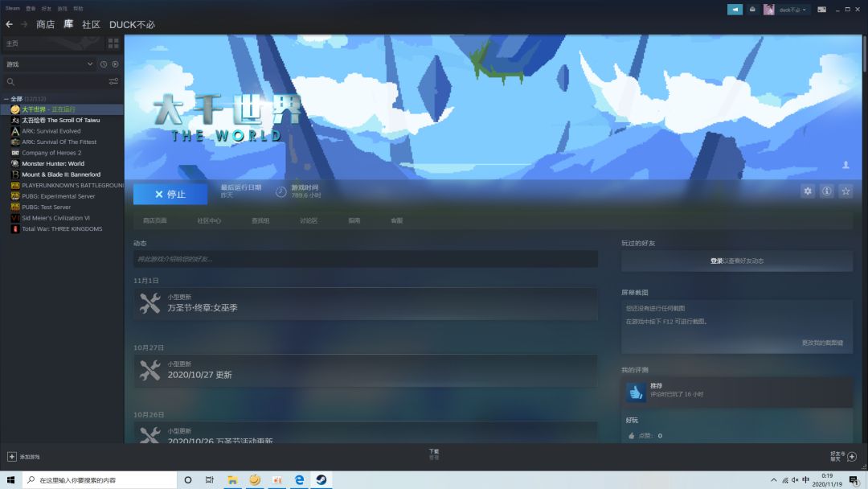Click the library search field

click(61, 82)
